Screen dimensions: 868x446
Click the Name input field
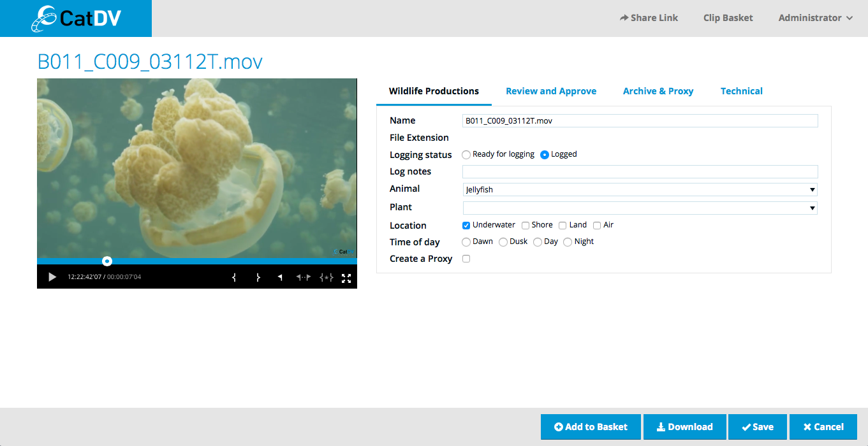(x=640, y=120)
